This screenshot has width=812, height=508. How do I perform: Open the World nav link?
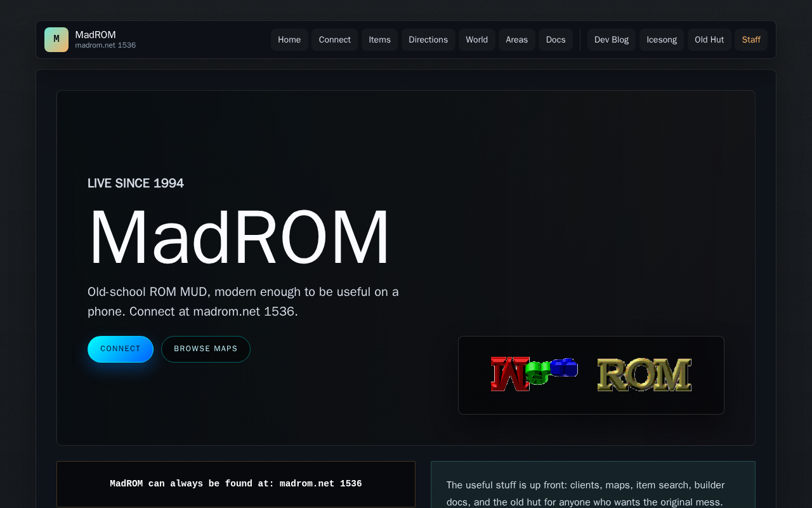[476, 39]
